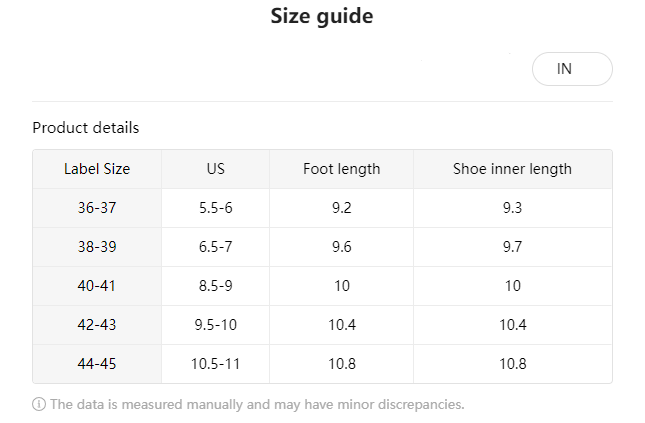The image size is (645, 423).
Task: Pick the 42-43 label size cell
Action: click(x=97, y=325)
